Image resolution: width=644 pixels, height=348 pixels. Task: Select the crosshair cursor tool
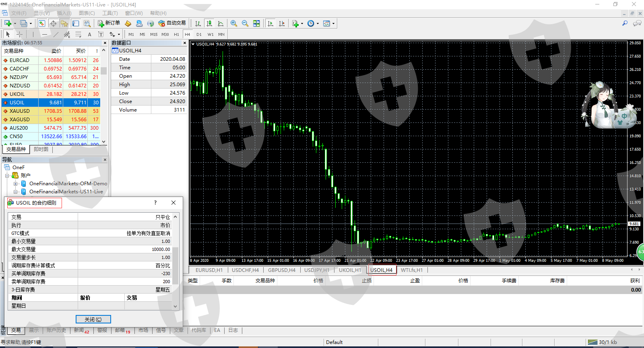point(19,35)
